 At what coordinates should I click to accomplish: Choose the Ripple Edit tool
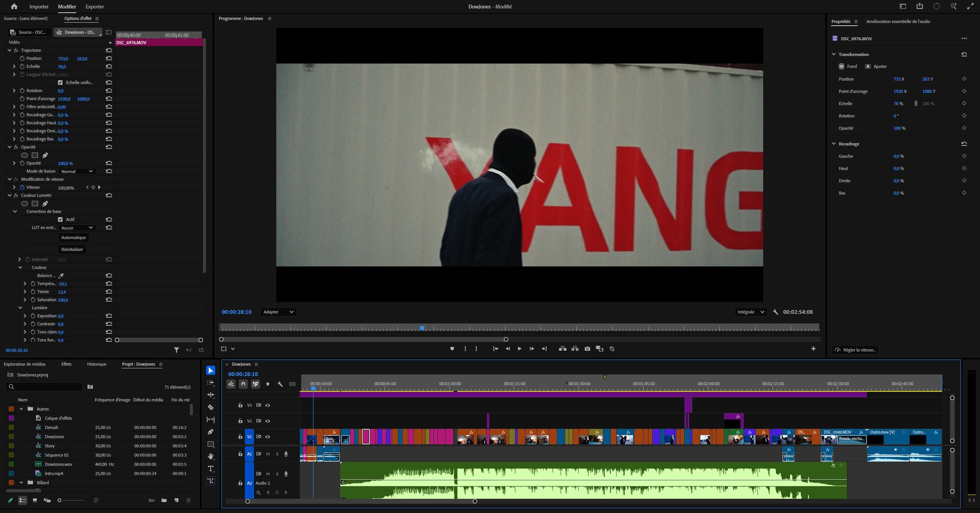click(x=211, y=395)
